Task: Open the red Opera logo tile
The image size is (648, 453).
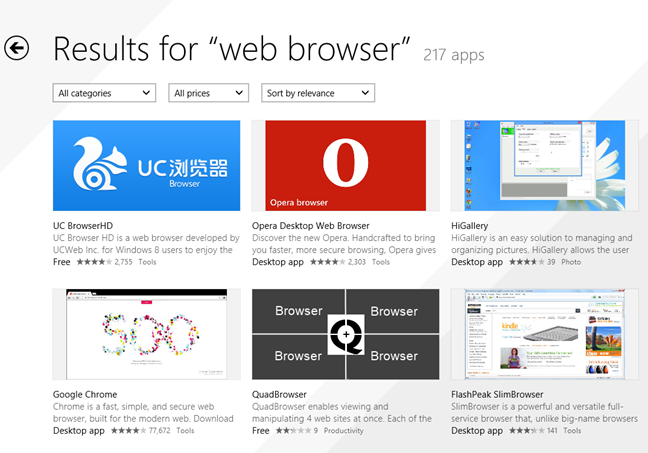Action: (345, 165)
